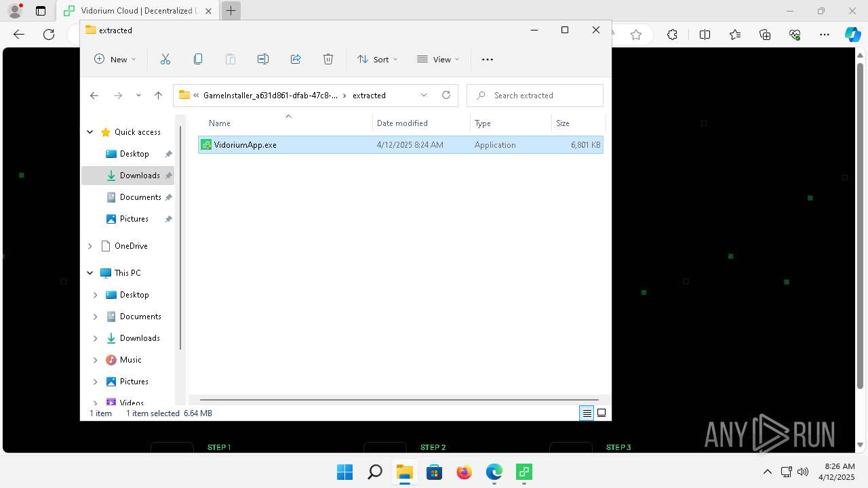Viewport: 868px width, 488px height.
Task: Expand Desktop under This PC
Action: (95, 295)
